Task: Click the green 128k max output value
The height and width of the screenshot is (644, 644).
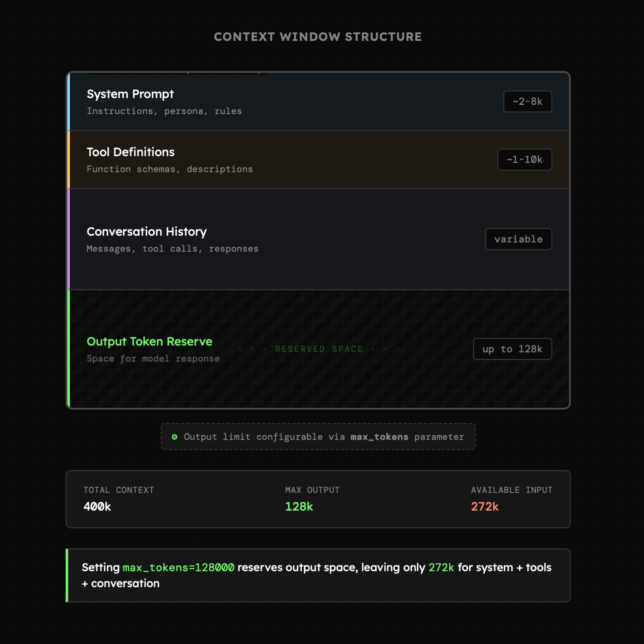Action: pos(299,507)
